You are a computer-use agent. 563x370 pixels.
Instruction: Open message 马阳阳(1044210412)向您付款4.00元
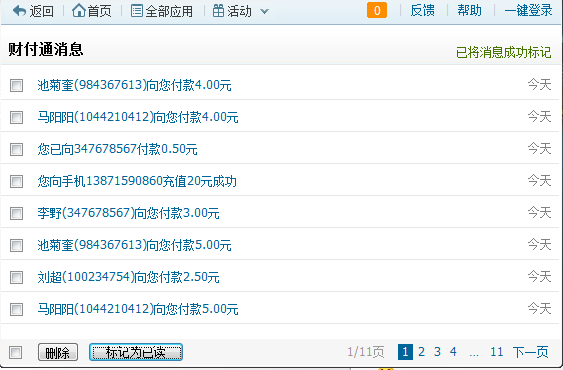[138, 117]
